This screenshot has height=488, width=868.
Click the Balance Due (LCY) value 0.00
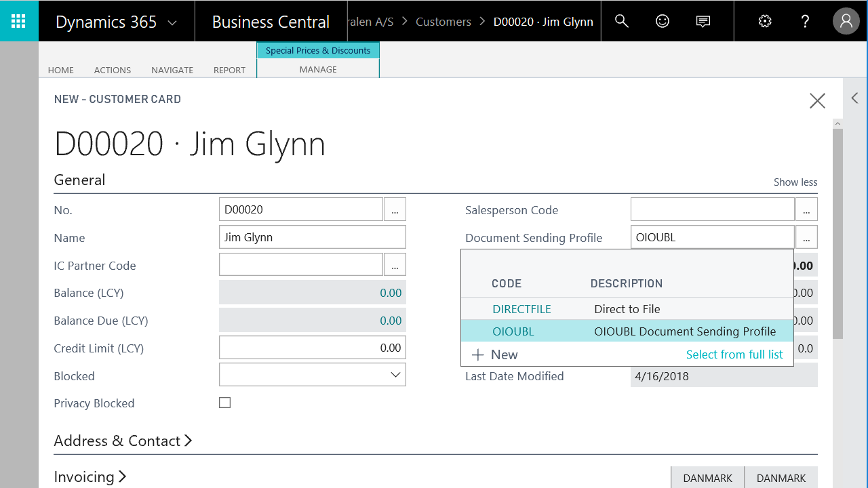pos(391,321)
